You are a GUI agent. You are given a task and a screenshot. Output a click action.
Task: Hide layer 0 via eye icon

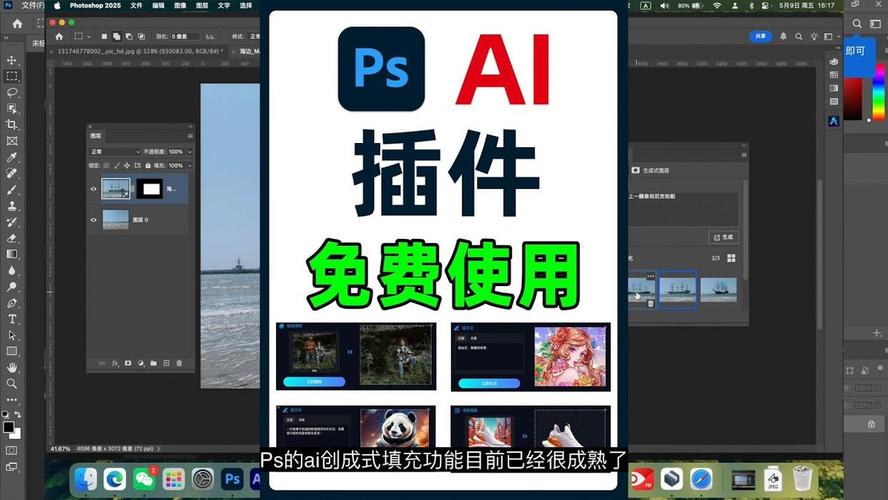coord(93,220)
